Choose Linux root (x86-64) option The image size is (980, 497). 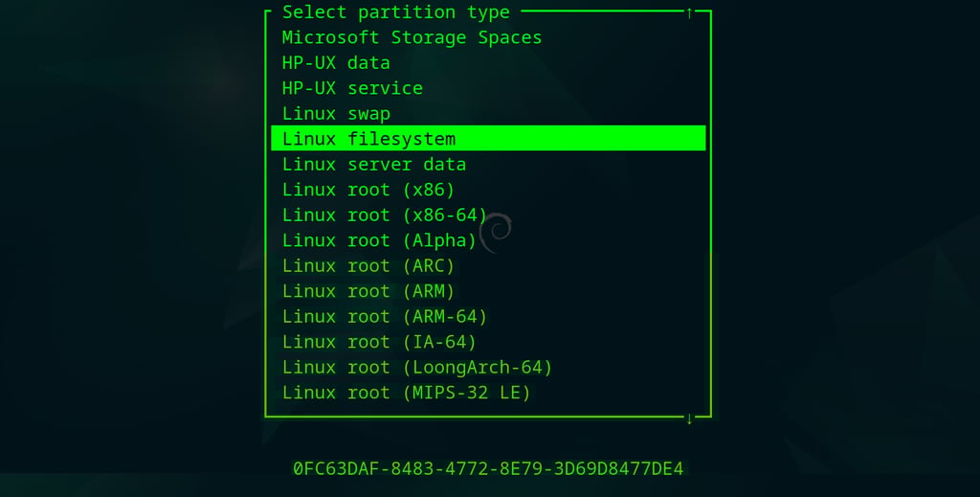(x=385, y=215)
